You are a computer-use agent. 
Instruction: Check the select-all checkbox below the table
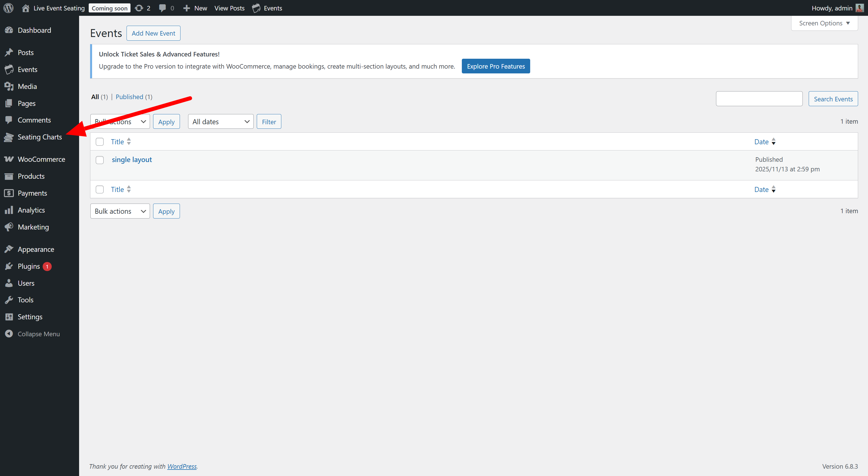[x=100, y=189]
